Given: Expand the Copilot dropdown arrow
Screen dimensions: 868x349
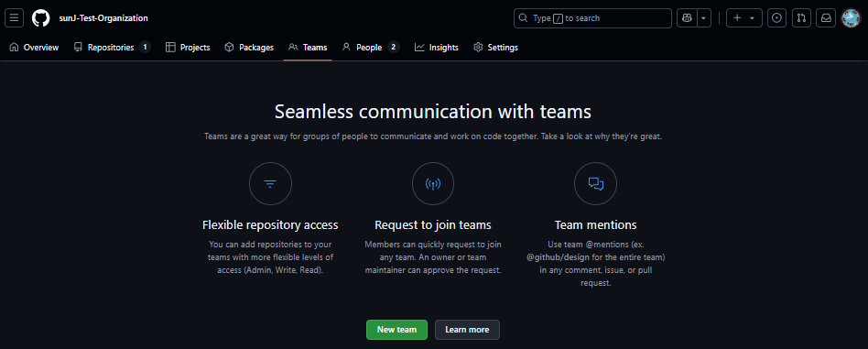Looking at the screenshot, I should pos(703,17).
